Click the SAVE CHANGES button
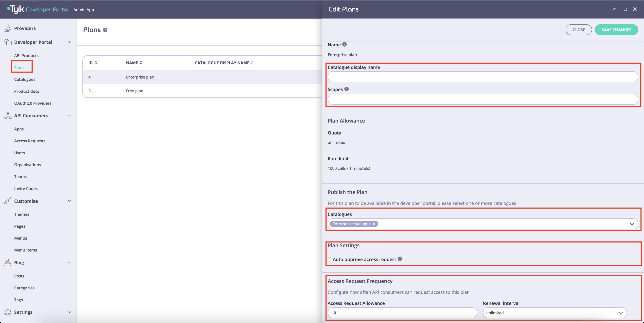This screenshot has width=644, height=323. (x=616, y=30)
